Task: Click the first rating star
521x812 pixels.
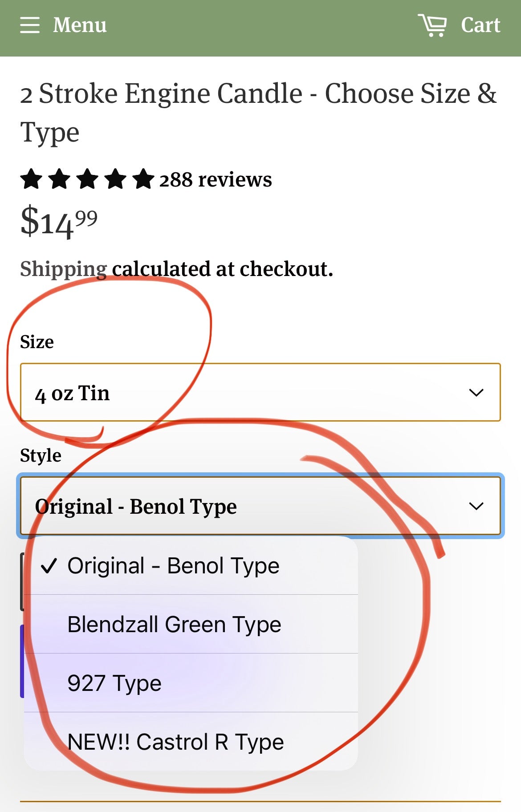Action: point(32,179)
